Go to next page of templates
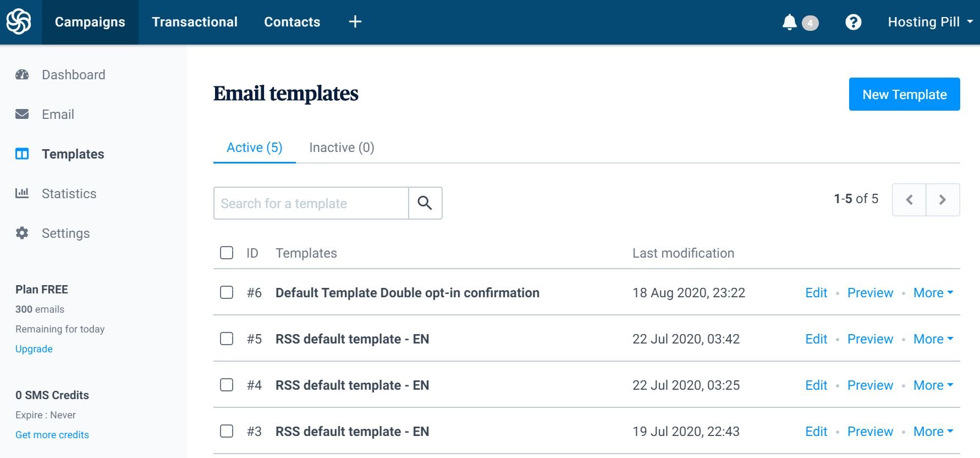The height and width of the screenshot is (458, 980). click(x=943, y=199)
